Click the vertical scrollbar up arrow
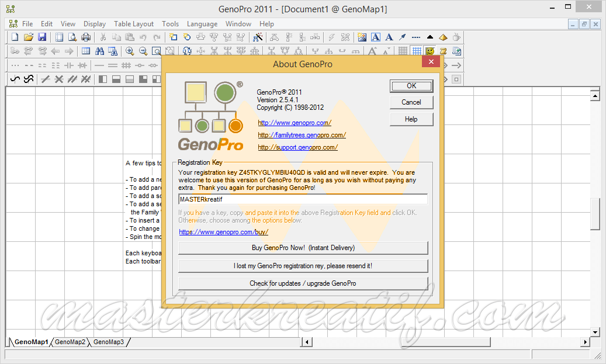 (595, 95)
